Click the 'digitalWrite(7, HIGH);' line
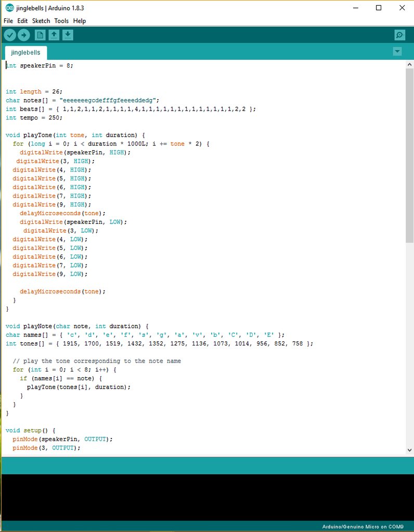The height and width of the screenshot is (532, 414). 52,196
